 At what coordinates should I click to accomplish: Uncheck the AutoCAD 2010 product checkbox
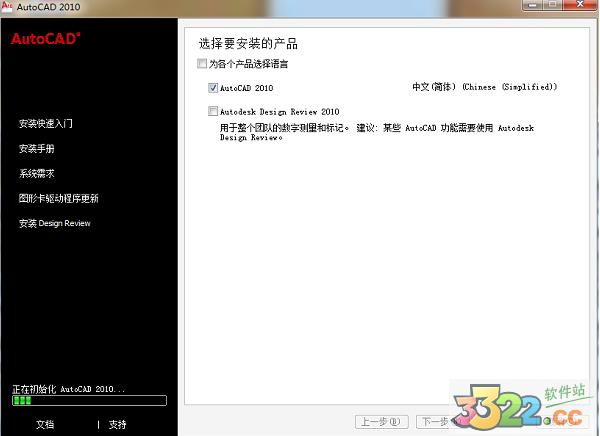(x=213, y=88)
